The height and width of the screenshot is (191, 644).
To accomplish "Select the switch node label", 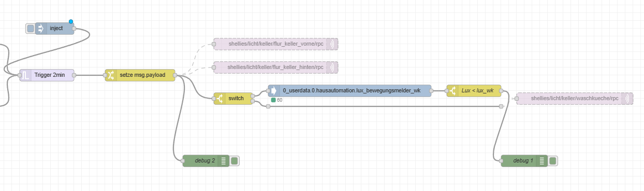I will point(236,99).
